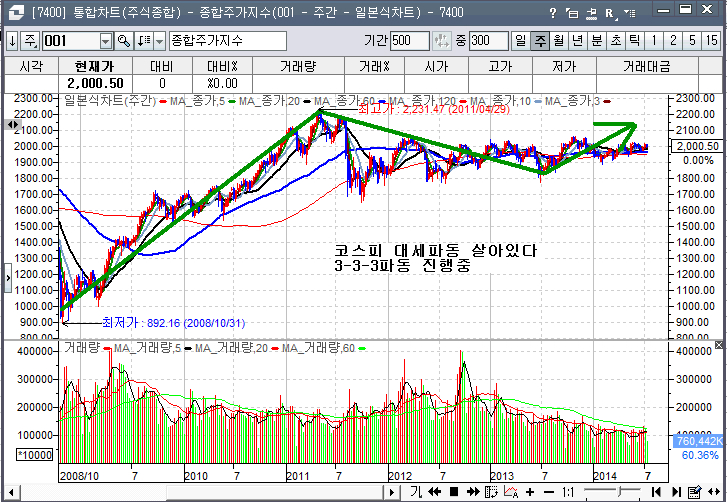727x502 pixels.
Task: Select the 월 monthly period button
Action: pos(559,41)
